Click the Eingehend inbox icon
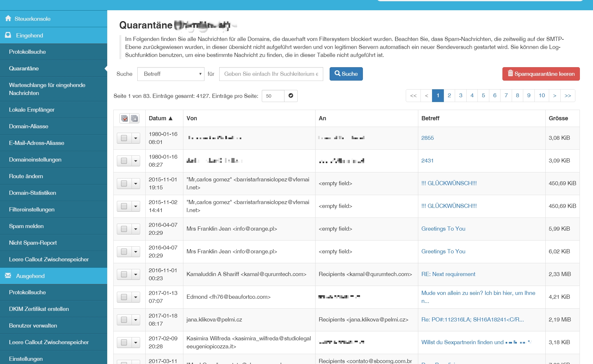 point(8,35)
